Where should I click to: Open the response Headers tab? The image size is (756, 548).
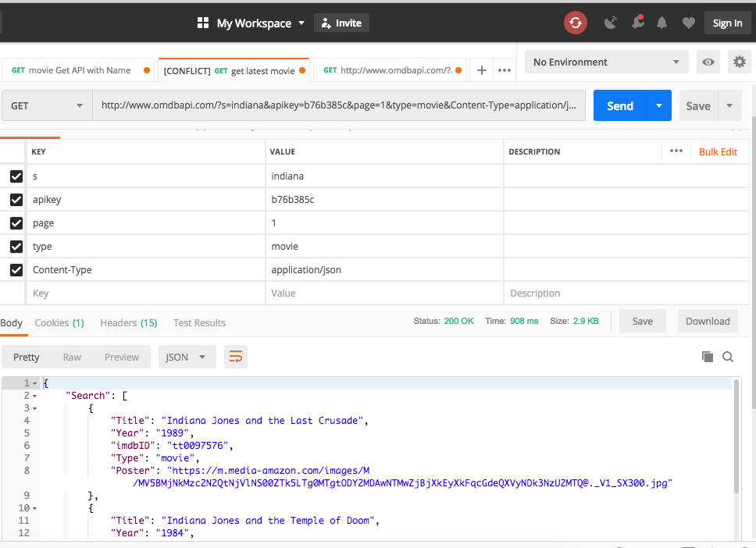129,322
